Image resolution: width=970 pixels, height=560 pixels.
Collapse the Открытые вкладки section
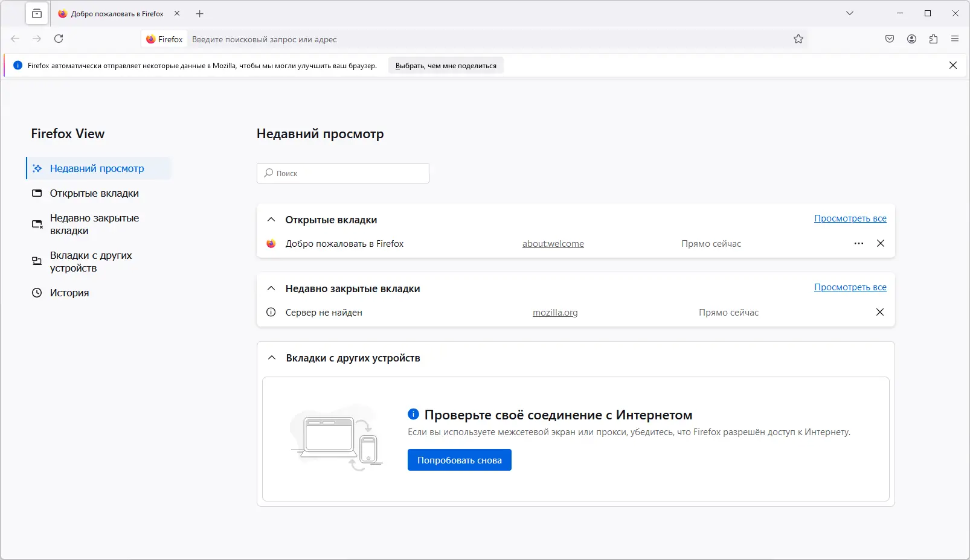click(x=271, y=220)
